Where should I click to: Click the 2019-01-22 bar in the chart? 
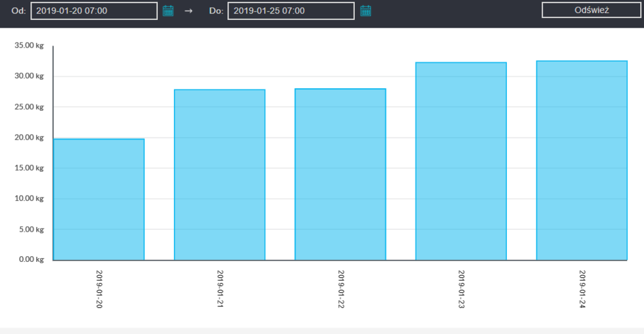(x=340, y=174)
